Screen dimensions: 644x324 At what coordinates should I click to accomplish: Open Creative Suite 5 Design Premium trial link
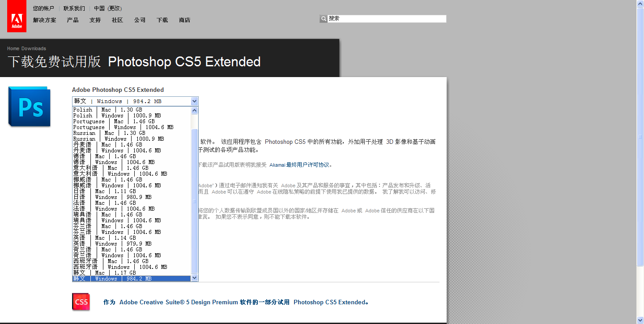point(236,302)
